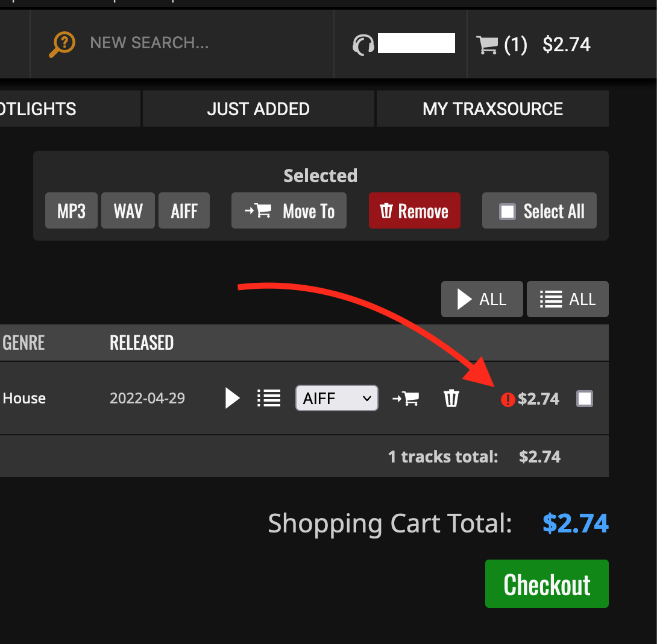Click the Checkout button
Screen dimensions: 657x644
click(x=547, y=584)
